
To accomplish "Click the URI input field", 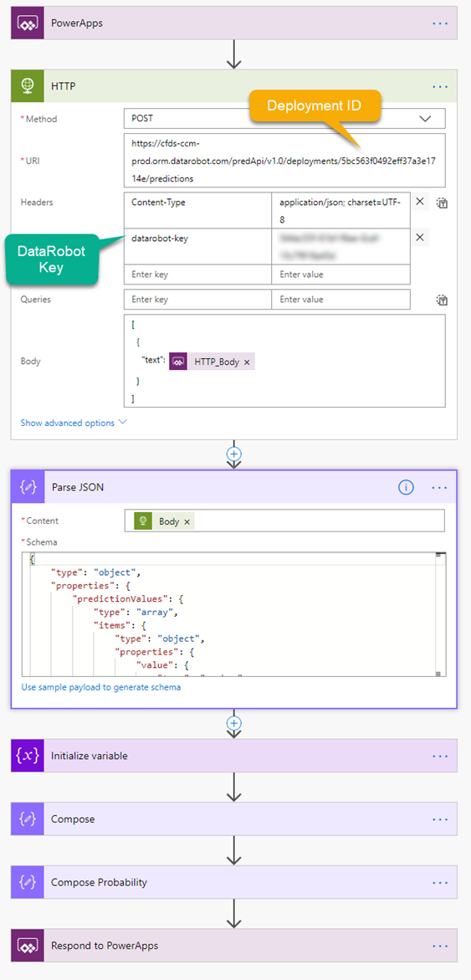I will [284, 160].
